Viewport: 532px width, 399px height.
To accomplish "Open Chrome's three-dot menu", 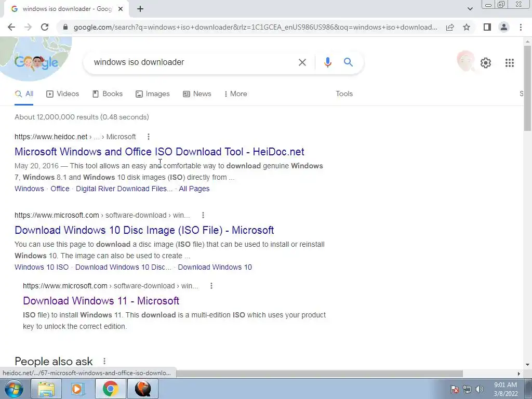I will [x=521, y=27].
